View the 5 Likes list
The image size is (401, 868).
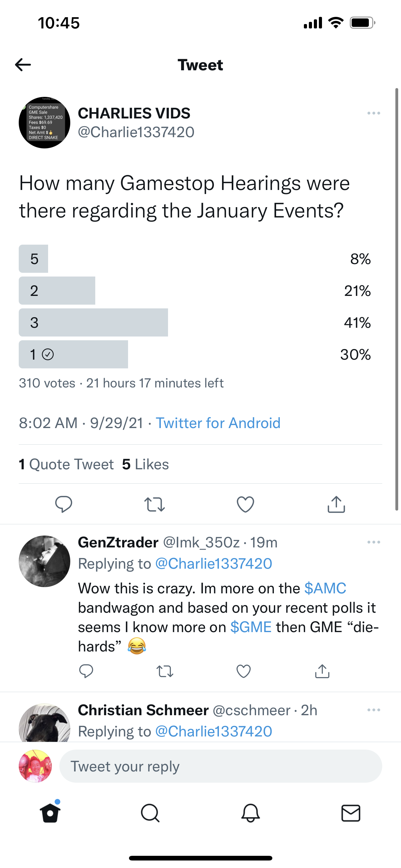(146, 464)
